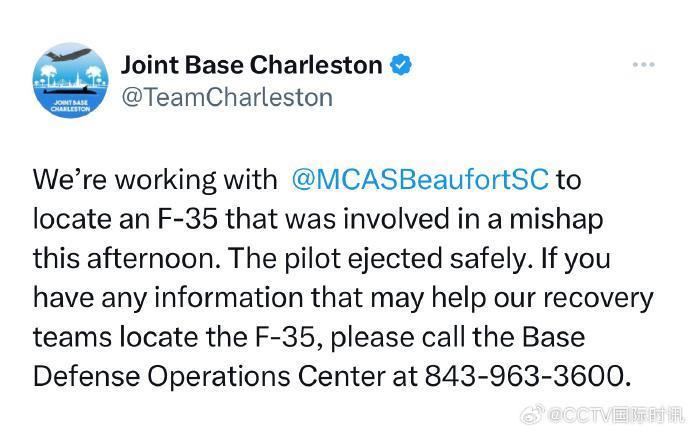Click the phone number 843-963-3600
Viewport: 690px width, 431px height.
point(527,376)
